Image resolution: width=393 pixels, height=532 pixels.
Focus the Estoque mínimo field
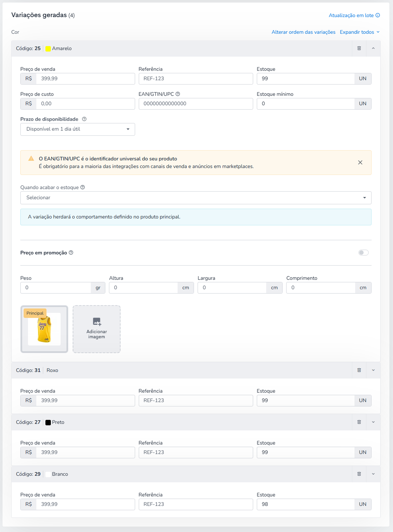[306, 104]
